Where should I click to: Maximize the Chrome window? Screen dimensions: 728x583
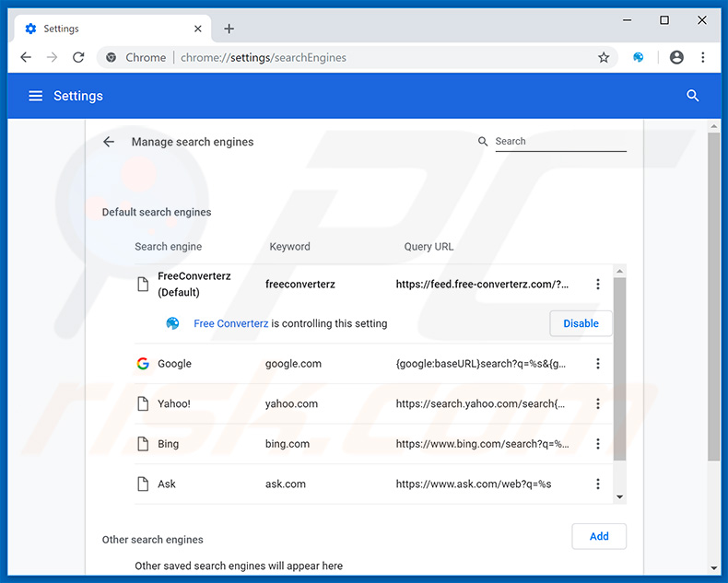(664, 20)
